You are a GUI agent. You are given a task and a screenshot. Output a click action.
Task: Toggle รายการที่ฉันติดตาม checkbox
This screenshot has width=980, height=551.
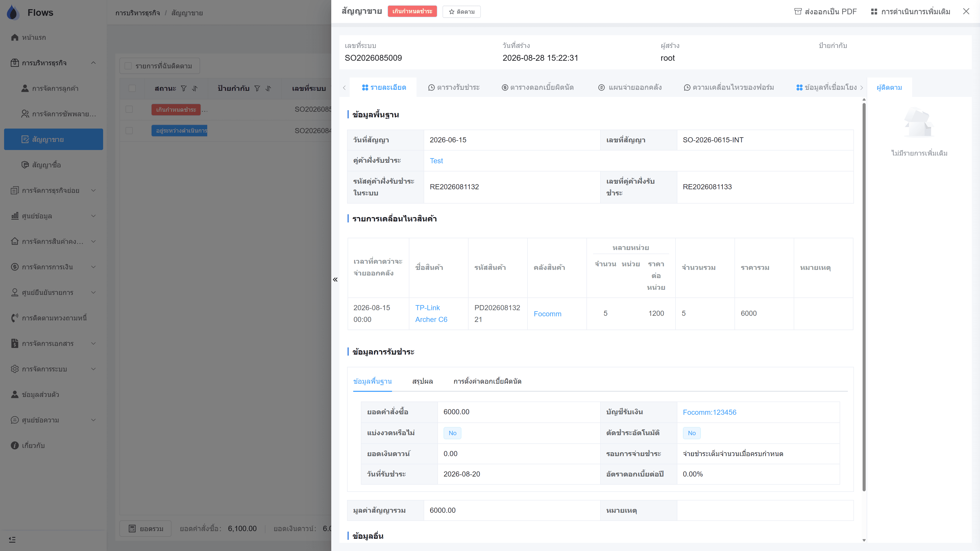tap(128, 66)
